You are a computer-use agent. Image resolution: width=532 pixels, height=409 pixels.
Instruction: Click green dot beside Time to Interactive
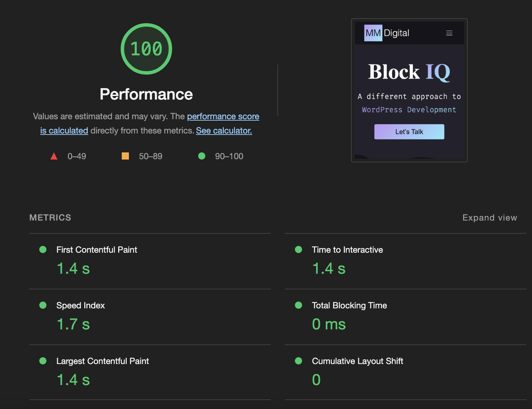point(298,249)
